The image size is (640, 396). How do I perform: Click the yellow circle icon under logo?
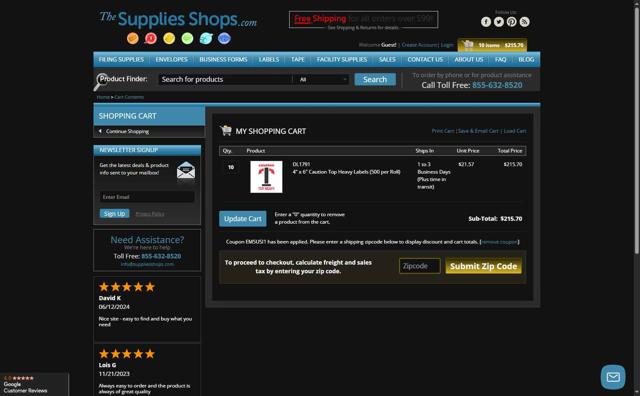[x=169, y=38]
